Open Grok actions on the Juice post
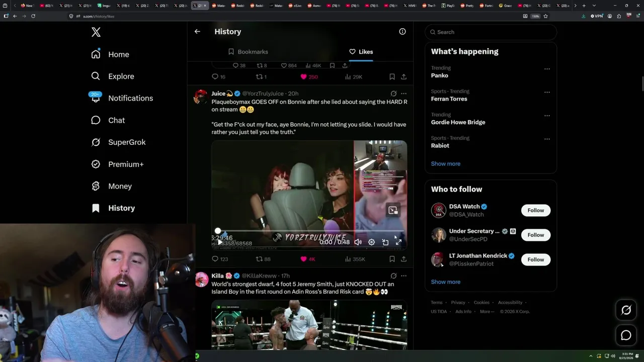Viewport: 644px width, 362px height. coord(393,94)
